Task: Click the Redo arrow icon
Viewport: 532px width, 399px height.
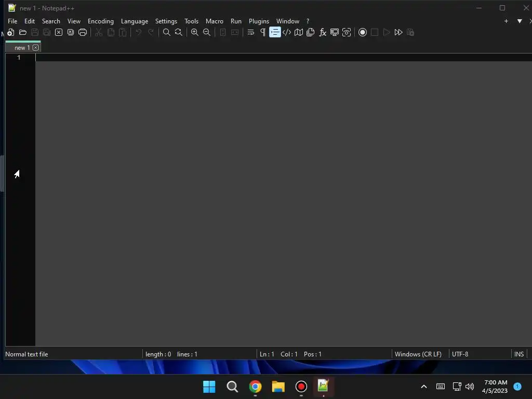Action: tap(151, 32)
